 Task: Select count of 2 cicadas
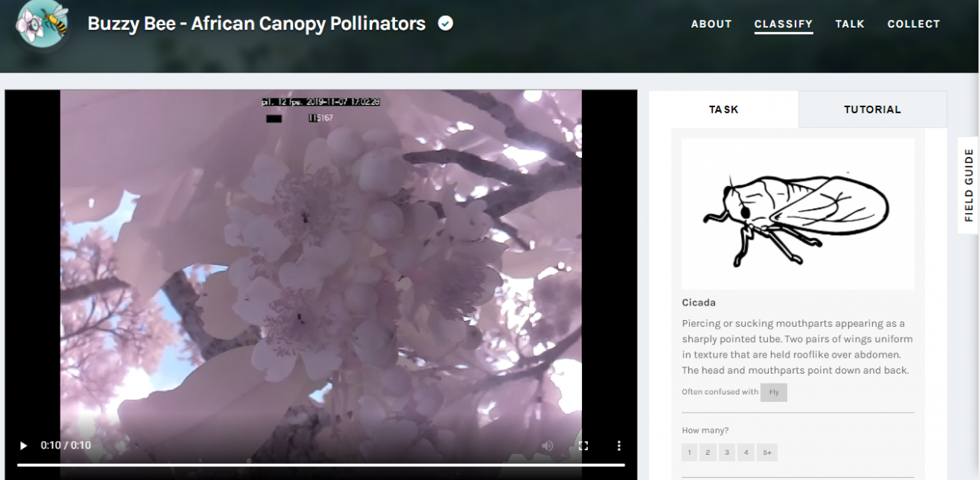click(708, 452)
